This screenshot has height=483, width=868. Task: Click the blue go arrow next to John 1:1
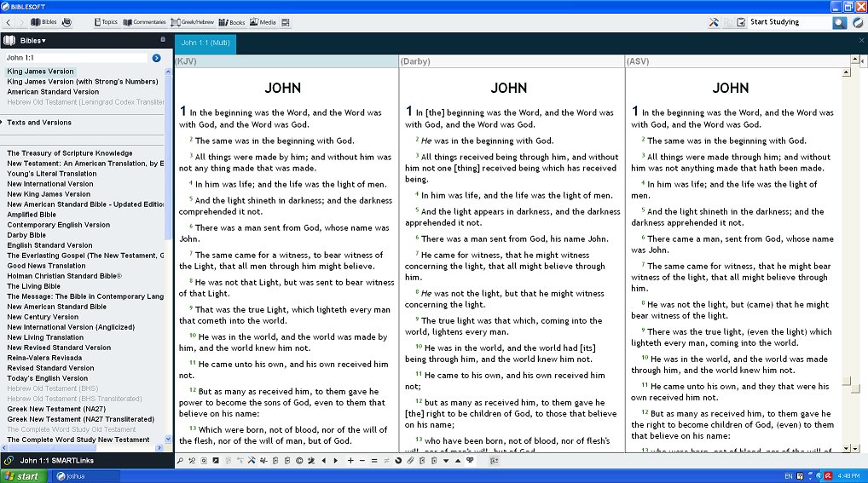[157, 58]
